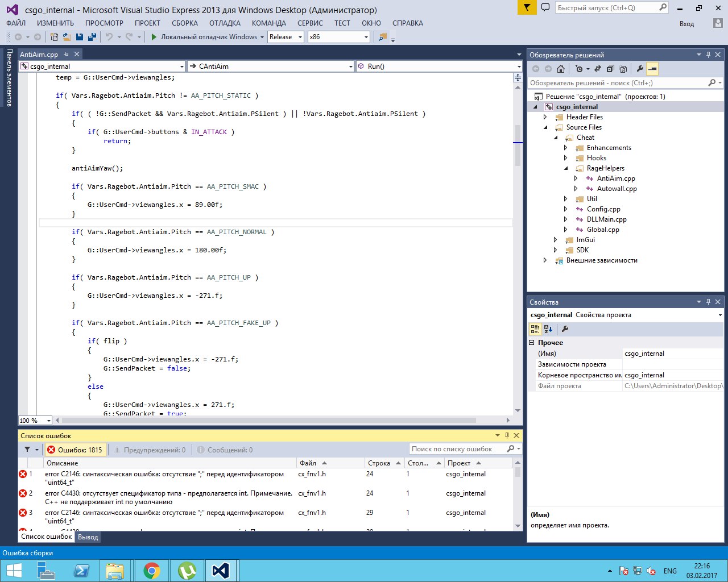Expand the Header Files folder
The width and height of the screenshot is (728, 582).
545,117
